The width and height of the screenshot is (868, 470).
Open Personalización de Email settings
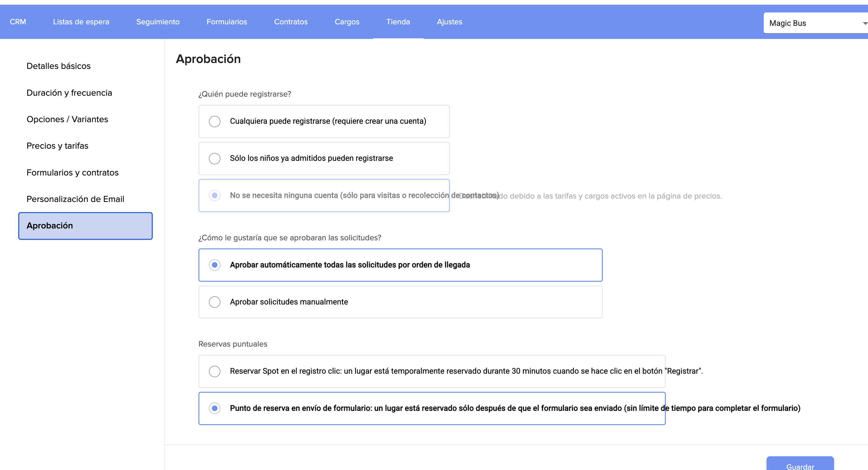click(76, 199)
